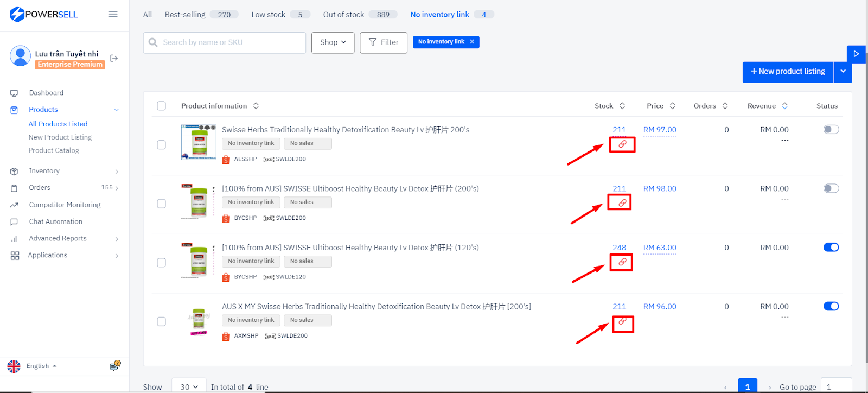Viewport: 868px width, 393px height.
Task: Click Swisse Herbs AESSHP product thumbnail
Action: pyautogui.click(x=199, y=143)
